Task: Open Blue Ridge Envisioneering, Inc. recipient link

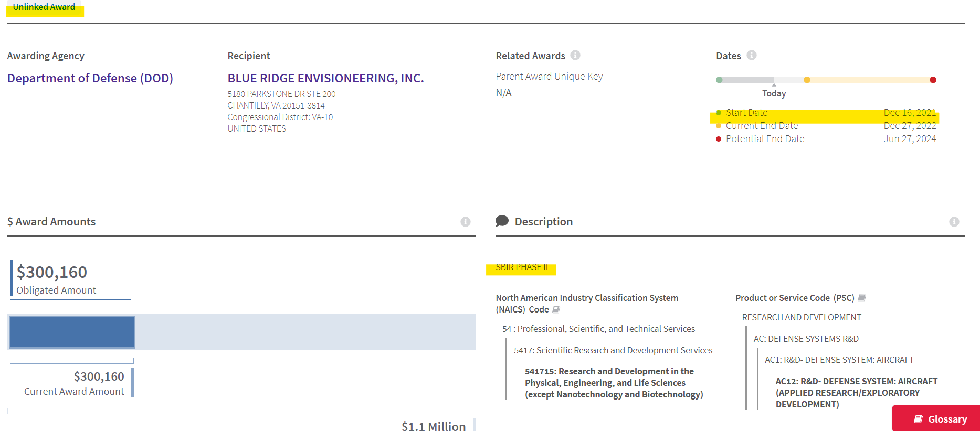Action: click(x=325, y=78)
